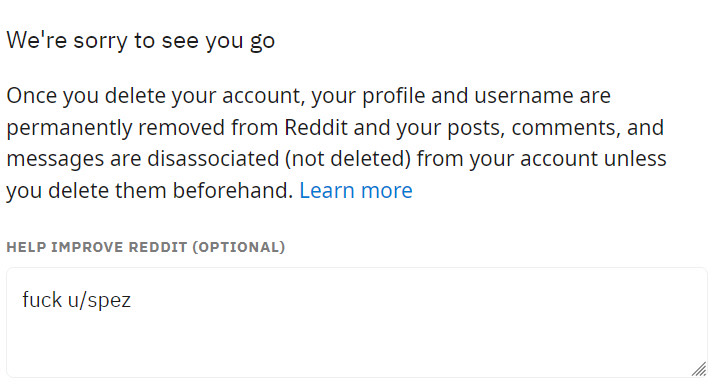The width and height of the screenshot is (718, 389).
Task: Click the "(OPTIONAL)" part of the label
Action: click(x=239, y=247)
